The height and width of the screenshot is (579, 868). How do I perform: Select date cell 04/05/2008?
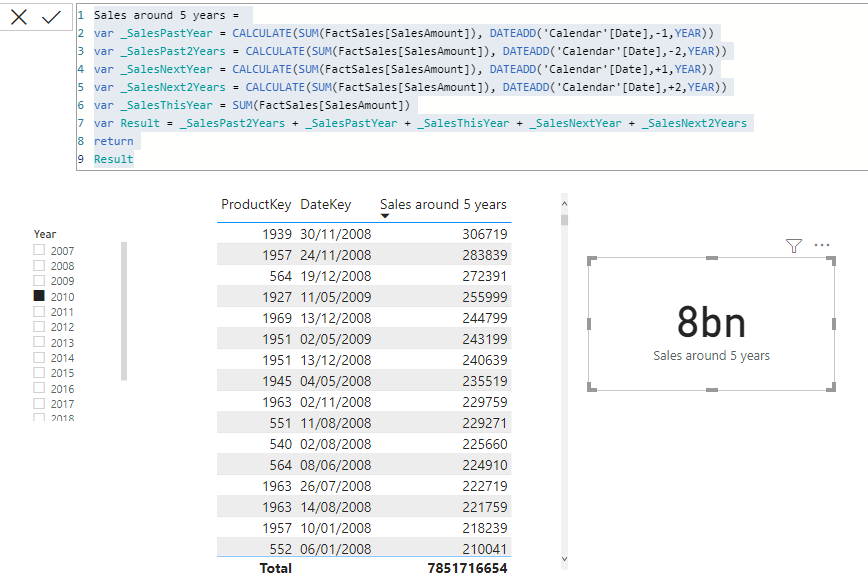tap(335, 381)
